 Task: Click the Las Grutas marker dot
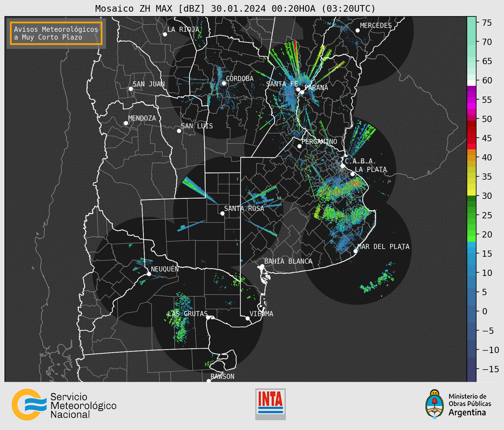pos(208,318)
